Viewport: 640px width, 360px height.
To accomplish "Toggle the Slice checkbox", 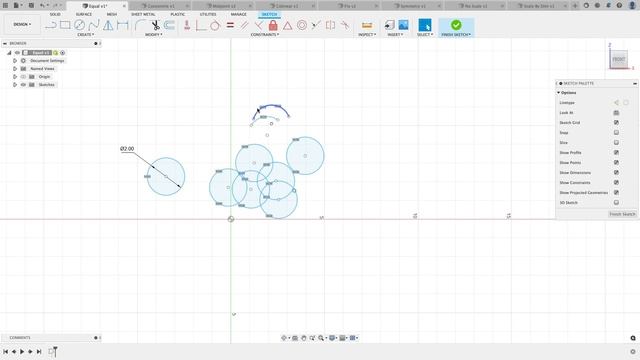I will (616, 142).
